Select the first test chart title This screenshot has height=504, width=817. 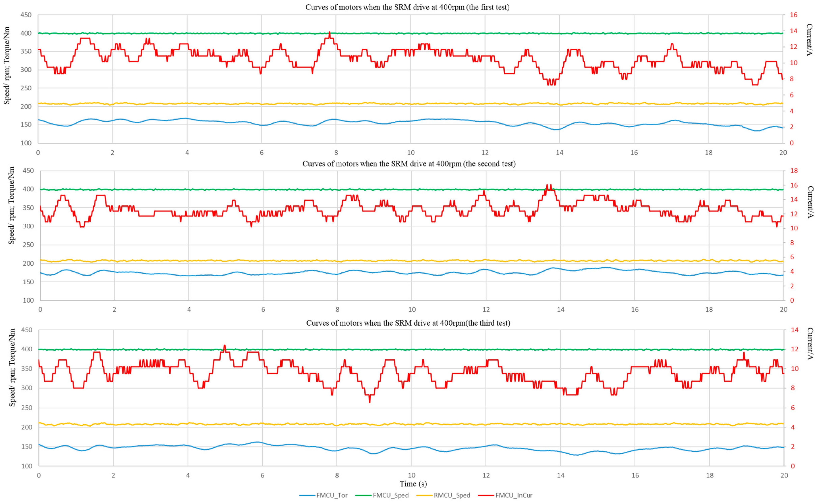pos(407,7)
